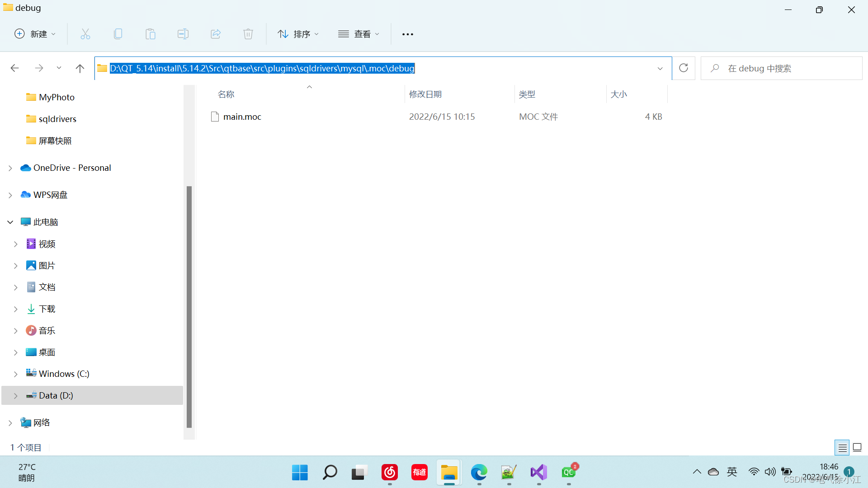Select the rename icon in toolbar
The image size is (868, 488).
coord(183,34)
